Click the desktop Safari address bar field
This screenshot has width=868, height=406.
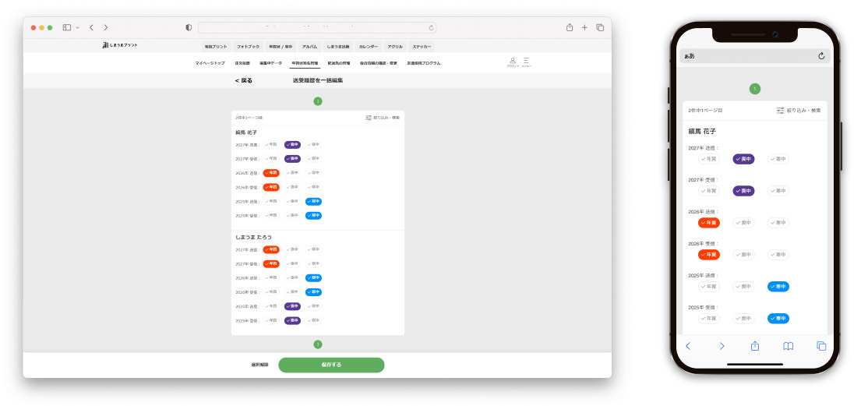point(316,28)
